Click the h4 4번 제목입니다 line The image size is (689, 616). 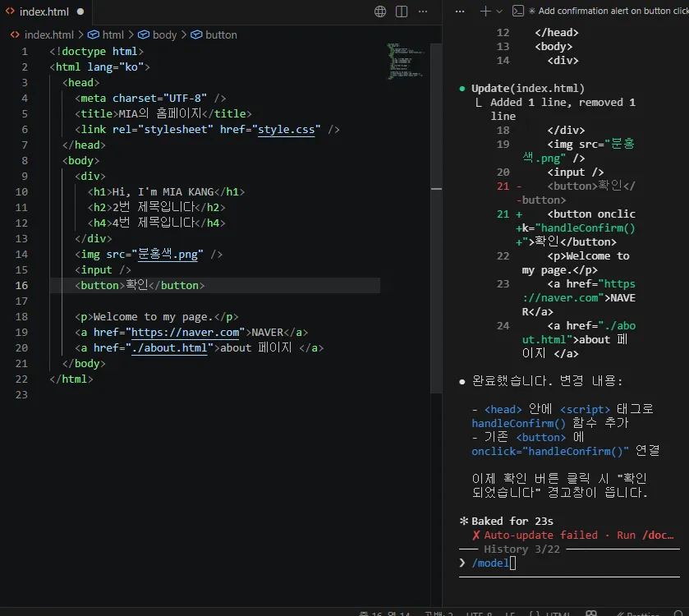(x=156, y=223)
